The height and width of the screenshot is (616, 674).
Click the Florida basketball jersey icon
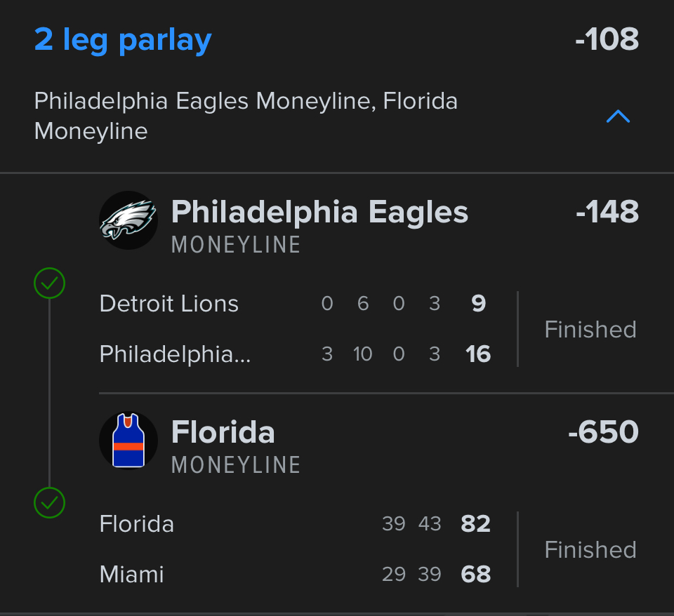click(128, 441)
